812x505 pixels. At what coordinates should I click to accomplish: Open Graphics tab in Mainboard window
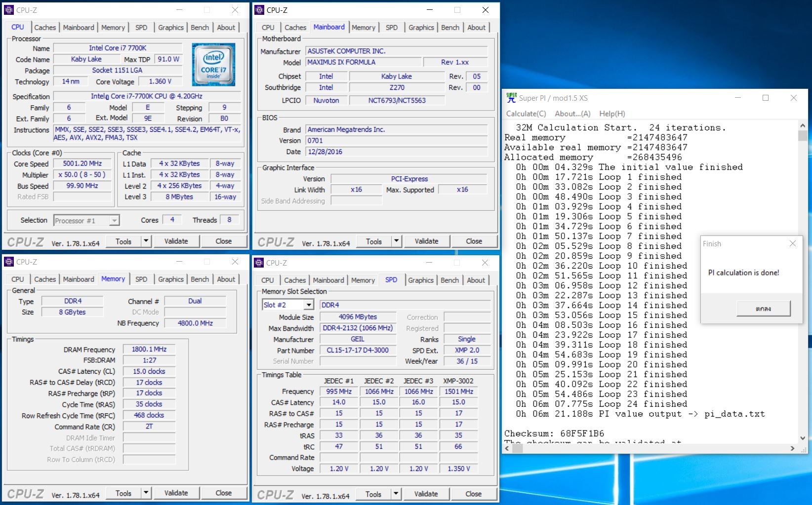[421, 28]
